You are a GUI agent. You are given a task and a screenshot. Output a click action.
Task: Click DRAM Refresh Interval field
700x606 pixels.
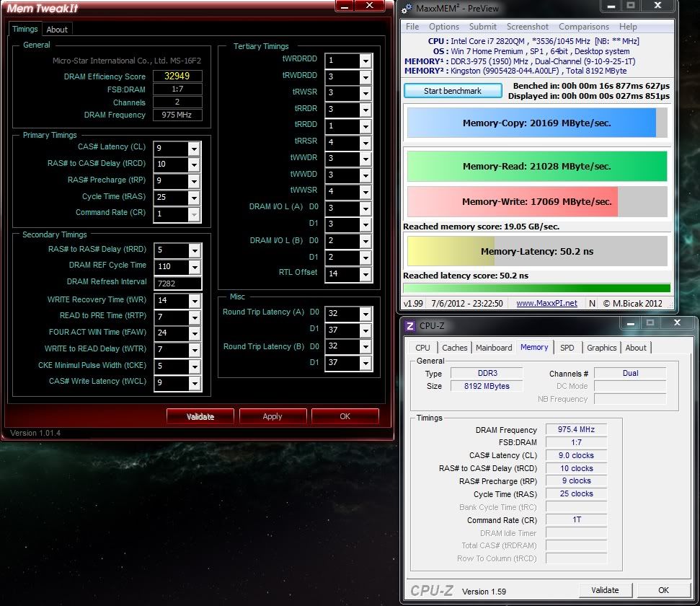click(177, 284)
